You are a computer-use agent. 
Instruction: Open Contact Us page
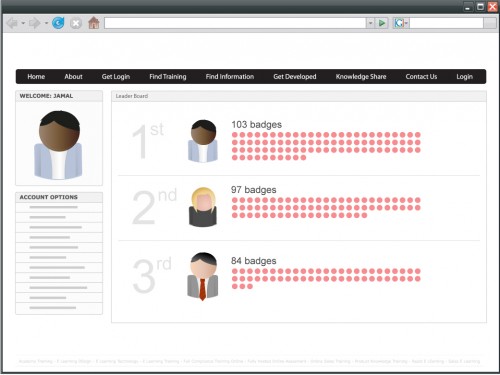pos(421,77)
